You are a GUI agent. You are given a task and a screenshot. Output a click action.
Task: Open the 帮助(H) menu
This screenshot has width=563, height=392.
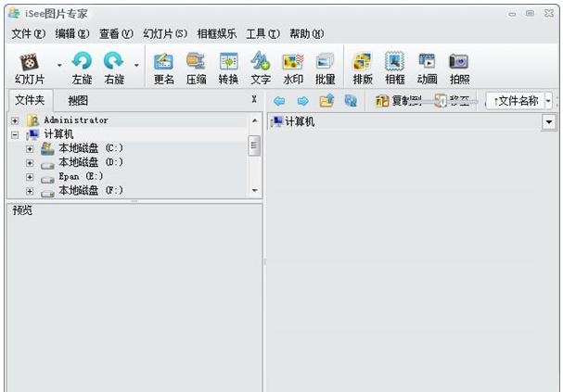(307, 33)
